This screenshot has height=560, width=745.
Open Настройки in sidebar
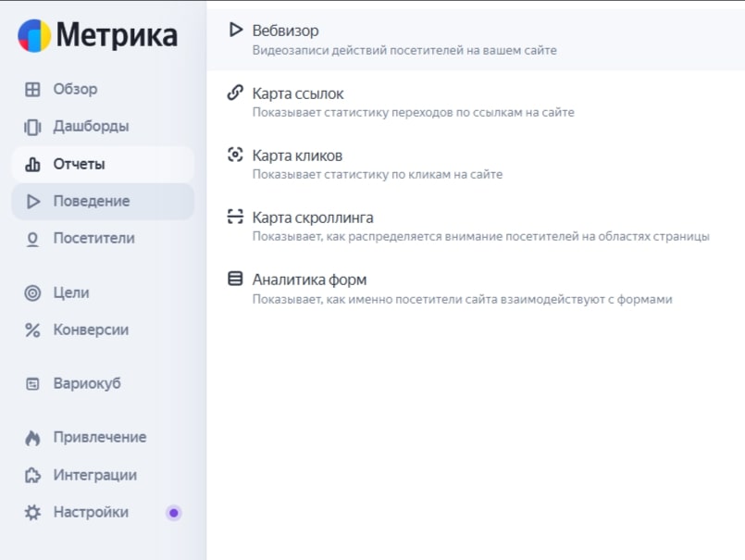point(103,513)
